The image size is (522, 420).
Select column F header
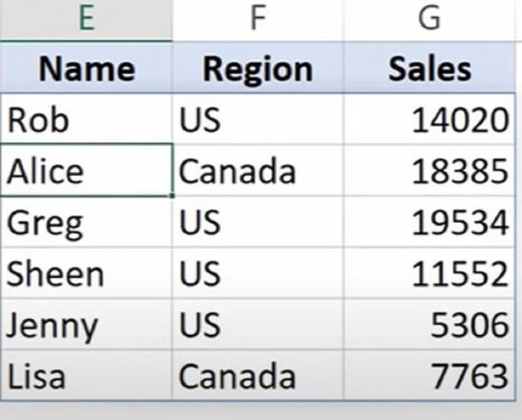coord(257,20)
